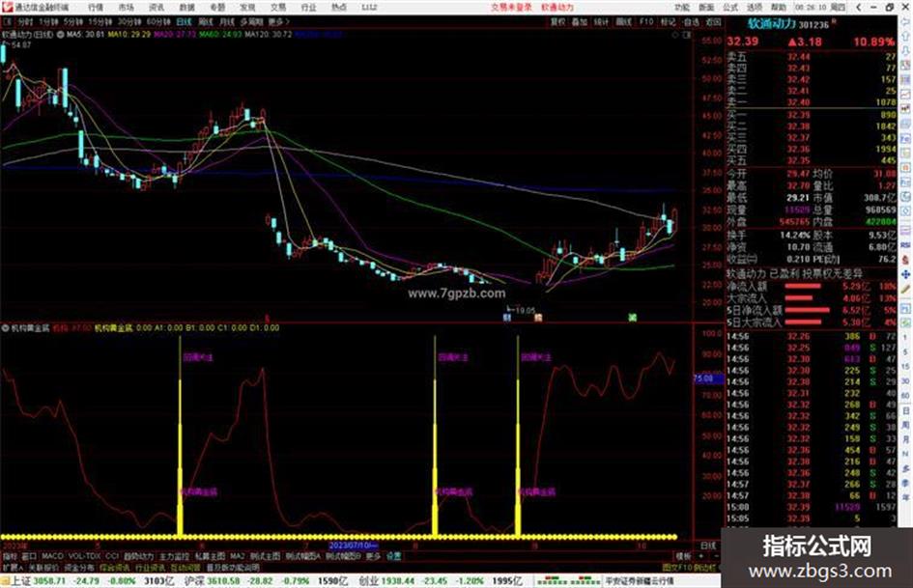Screen dimensions: 913x588
Task: Click the 返回 return button
Action: pos(713,21)
